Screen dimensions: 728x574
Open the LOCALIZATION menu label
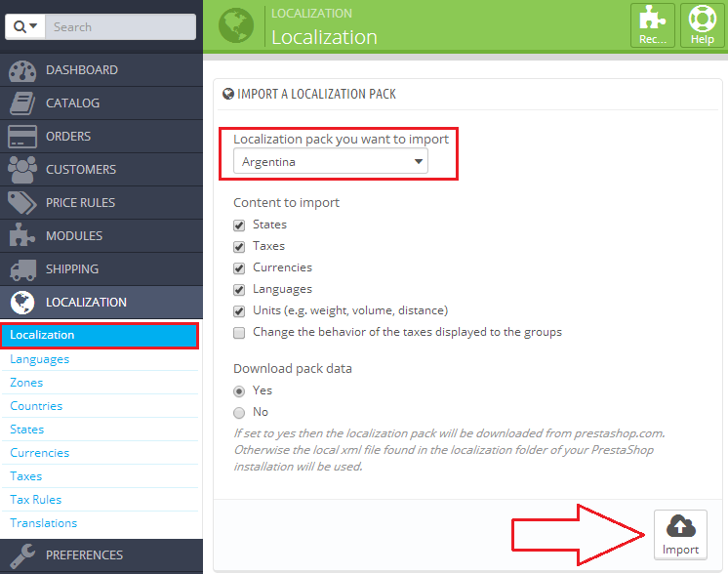click(x=86, y=303)
